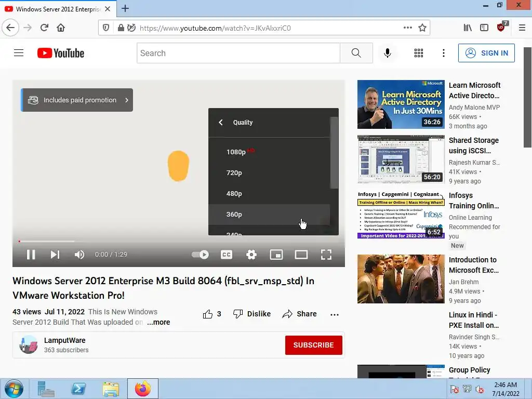Select 1080p HD quality
This screenshot has width=532, height=399.
(269, 152)
